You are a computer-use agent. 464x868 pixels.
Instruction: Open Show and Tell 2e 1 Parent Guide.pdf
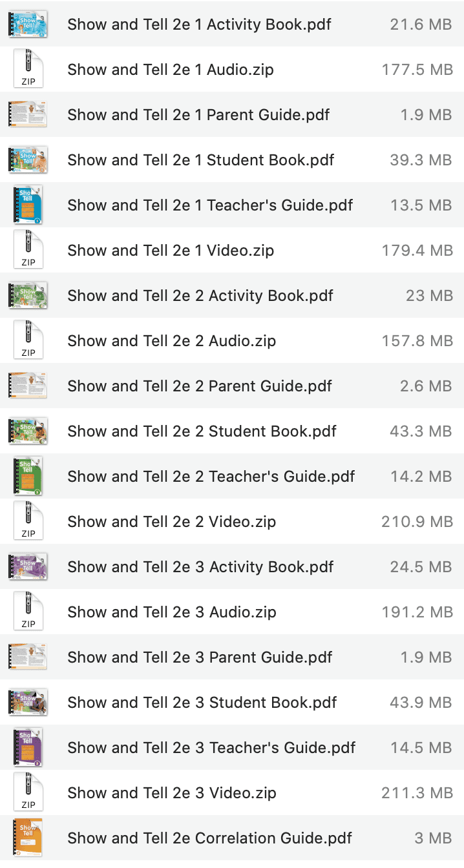pyautogui.click(x=198, y=114)
